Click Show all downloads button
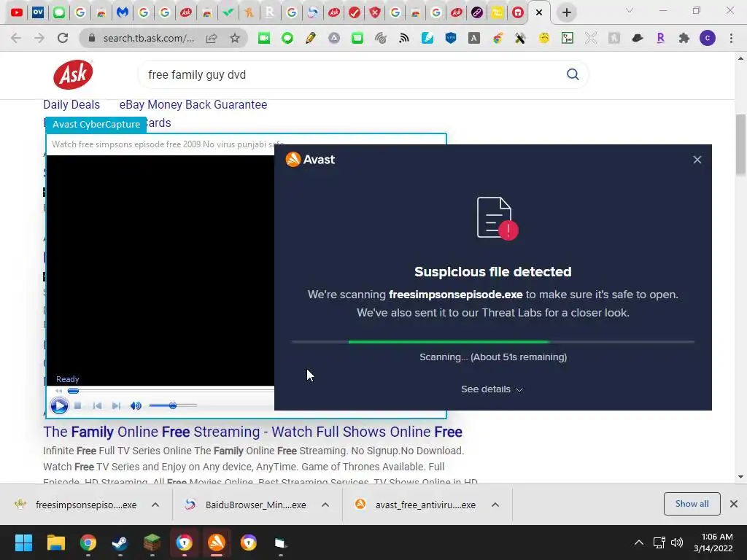 tap(692, 504)
